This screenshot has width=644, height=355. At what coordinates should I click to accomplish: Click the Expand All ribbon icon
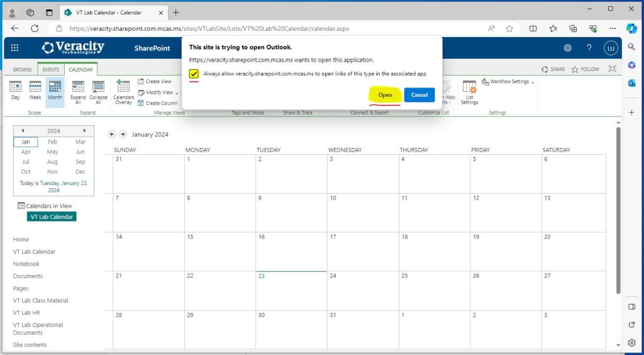click(x=78, y=91)
